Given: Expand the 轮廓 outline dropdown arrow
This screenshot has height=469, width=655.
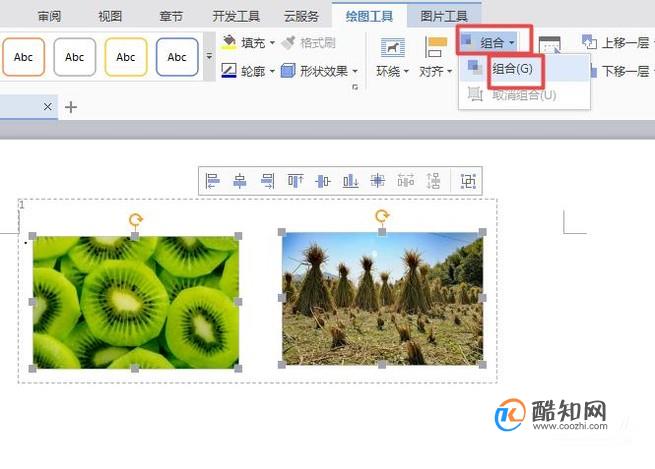Looking at the screenshot, I should point(272,71).
